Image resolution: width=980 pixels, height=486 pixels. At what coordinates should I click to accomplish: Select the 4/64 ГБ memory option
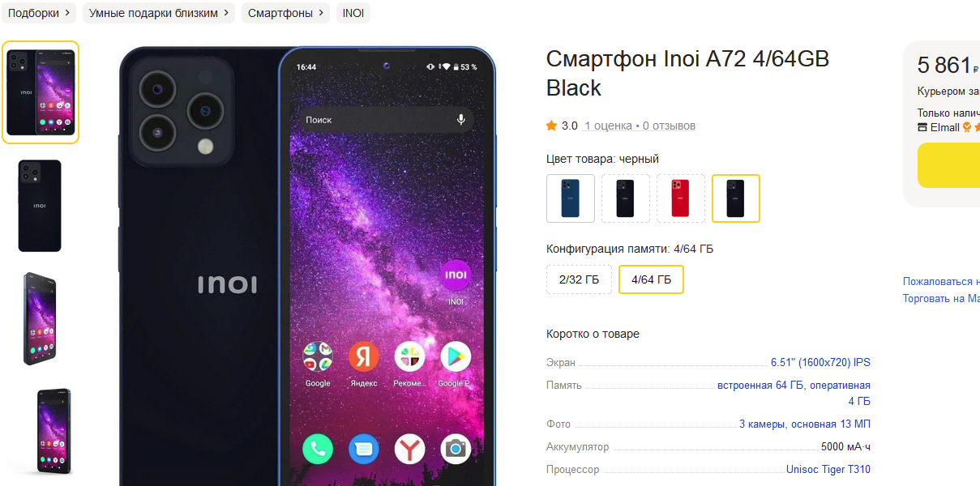[651, 279]
